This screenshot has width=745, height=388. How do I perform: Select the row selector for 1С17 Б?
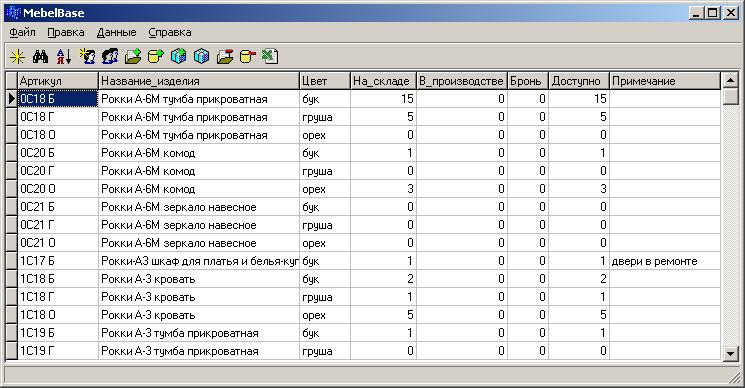click(x=11, y=261)
